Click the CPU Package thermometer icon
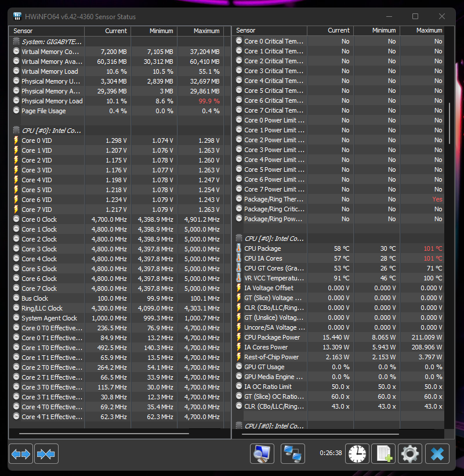Screen dimensions: 464x476 coord(239,248)
